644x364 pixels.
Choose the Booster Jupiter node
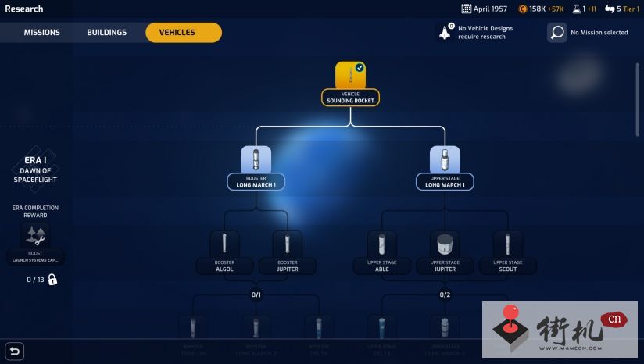click(287, 252)
